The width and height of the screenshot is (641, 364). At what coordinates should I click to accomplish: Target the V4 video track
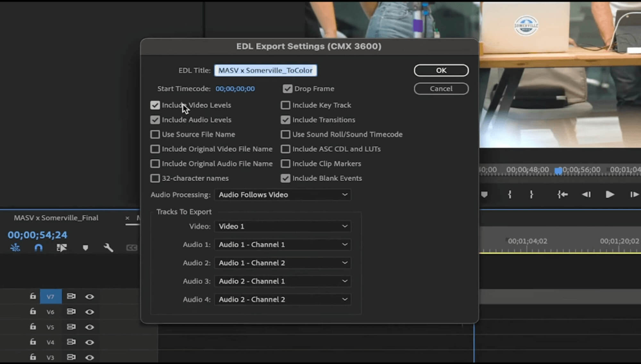[x=51, y=342]
